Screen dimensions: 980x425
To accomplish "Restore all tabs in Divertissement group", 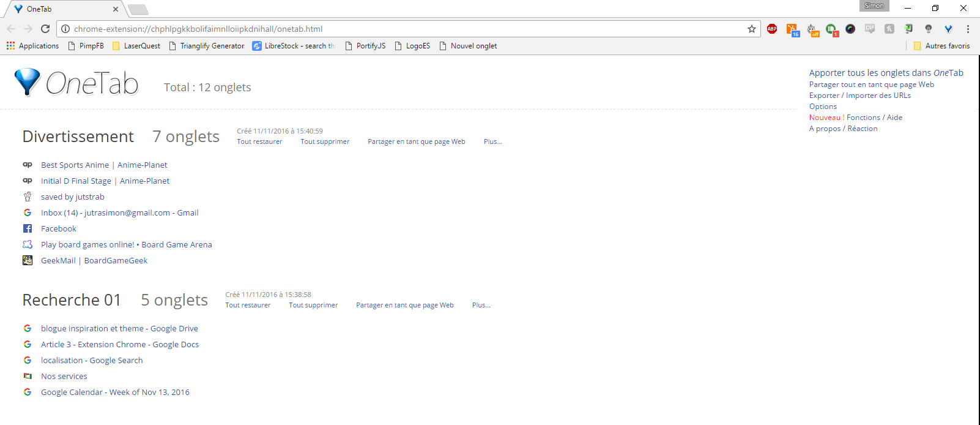I will (259, 141).
